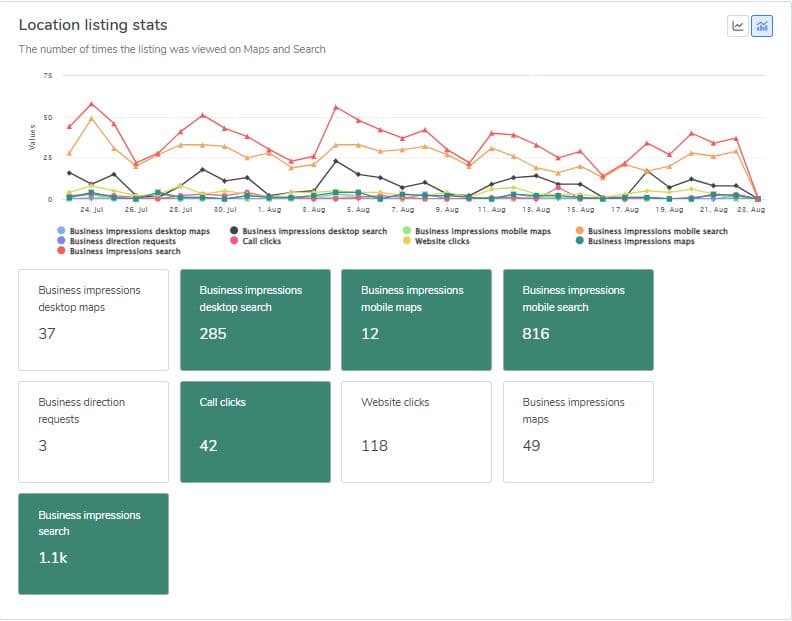Toggle Business impressions maps legend item
The image size is (792, 621).
(635, 241)
